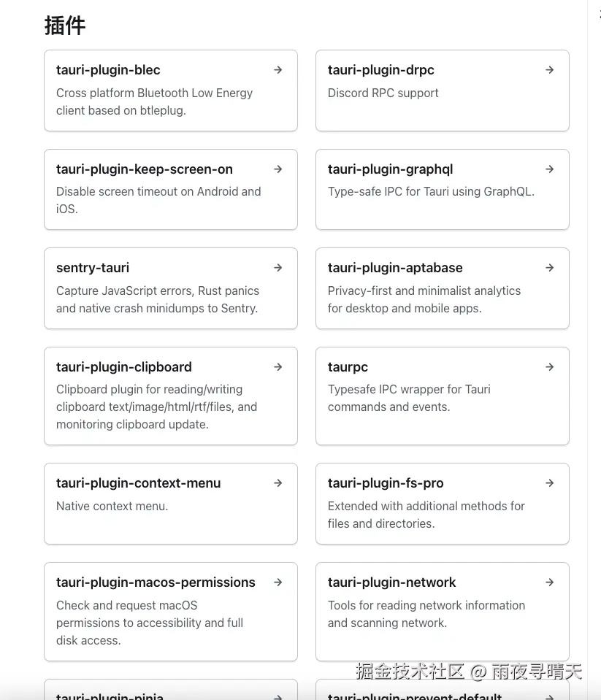Click arrow icon on tauri-plugin-blec card
The width and height of the screenshot is (601, 700).
278,70
